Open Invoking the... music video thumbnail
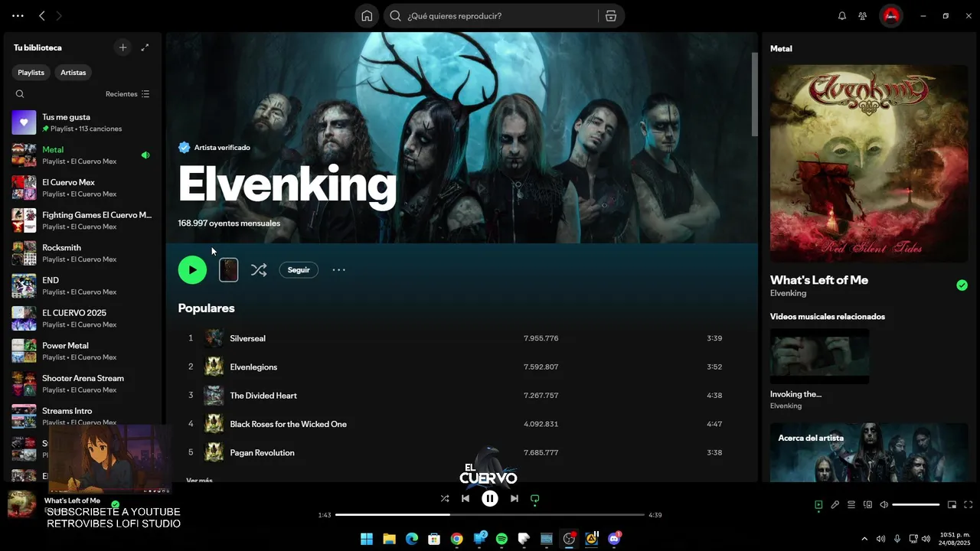Image resolution: width=980 pixels, height=551 pixels. tap(819, 357)
